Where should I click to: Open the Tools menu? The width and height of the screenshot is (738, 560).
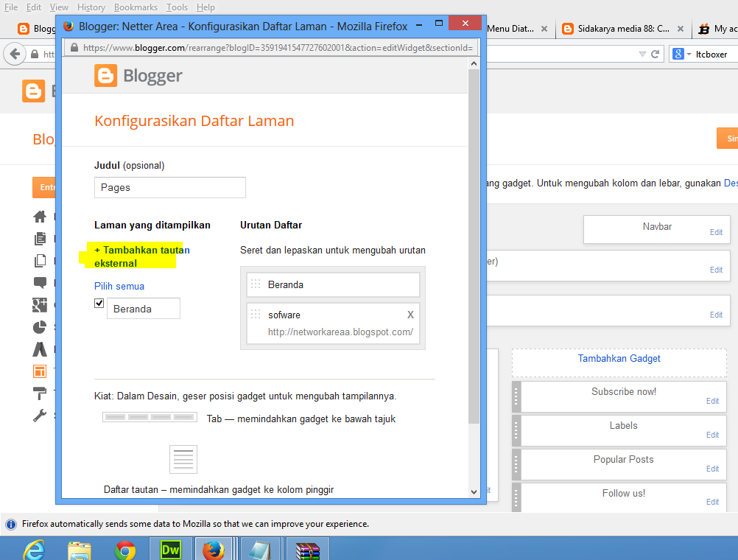(x=177, y=7)
